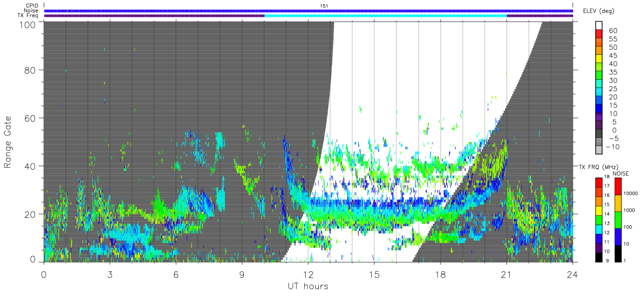
Task: Pick the green segment in the NOISE color bar
Action: [618, 219]
